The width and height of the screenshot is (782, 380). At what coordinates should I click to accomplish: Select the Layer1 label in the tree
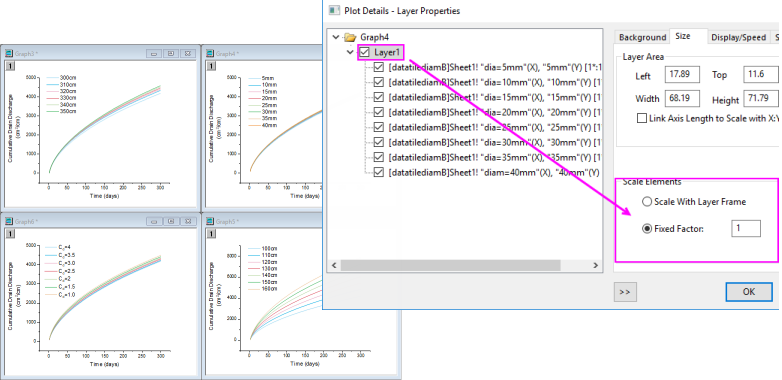click(387, 52)
